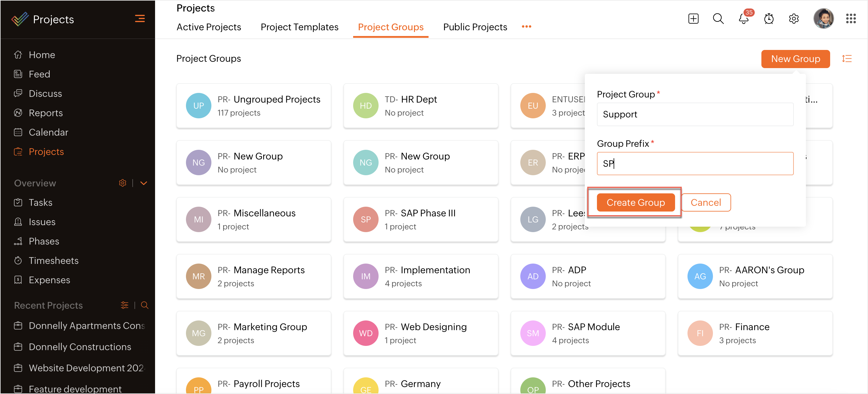Click the quick add plus icon

[693, 18]
